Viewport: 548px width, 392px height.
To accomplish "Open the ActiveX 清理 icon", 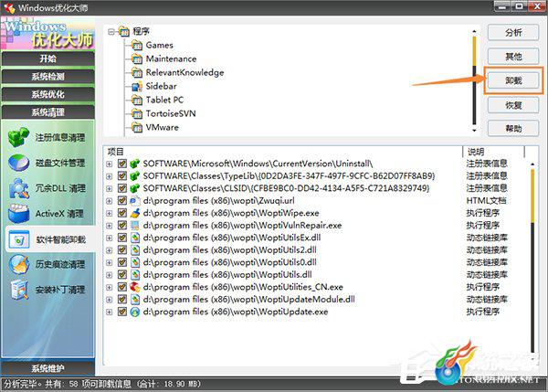I will pos(18,213).
